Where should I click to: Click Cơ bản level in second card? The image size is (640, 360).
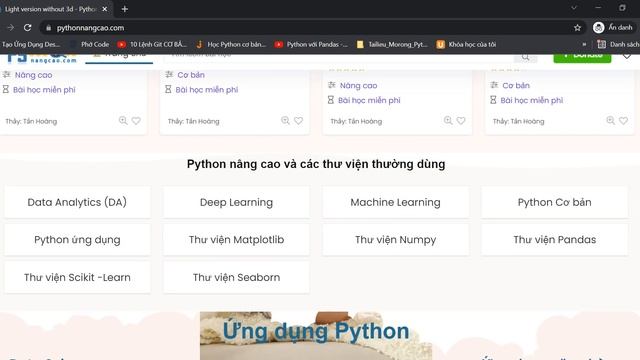point(191,75)
